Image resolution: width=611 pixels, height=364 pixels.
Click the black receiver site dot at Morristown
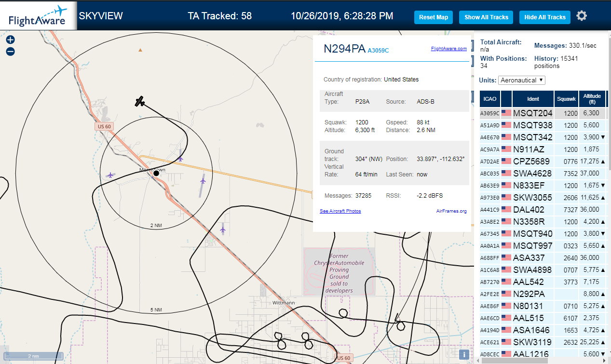pyautogui.click(x=156, y=173)
